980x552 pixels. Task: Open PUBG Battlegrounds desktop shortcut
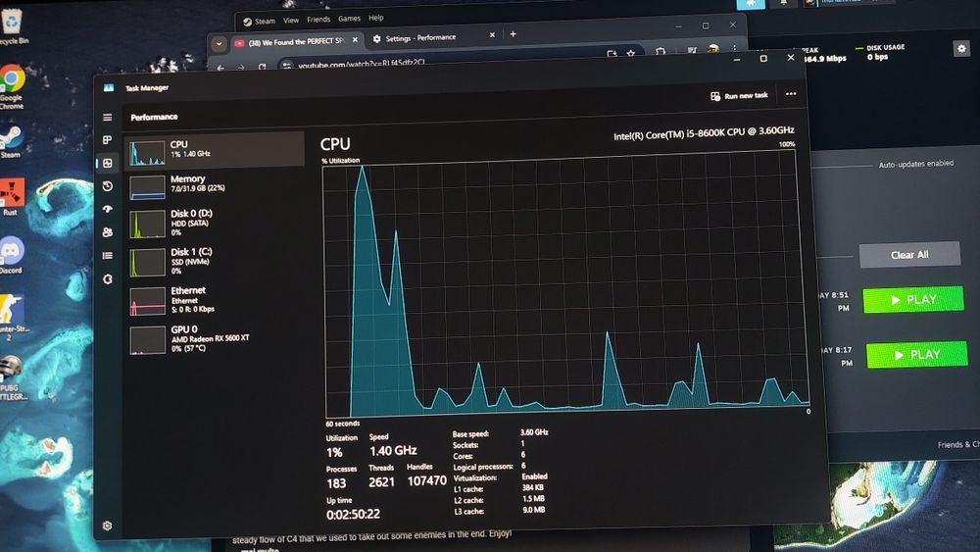pos(11,376)
